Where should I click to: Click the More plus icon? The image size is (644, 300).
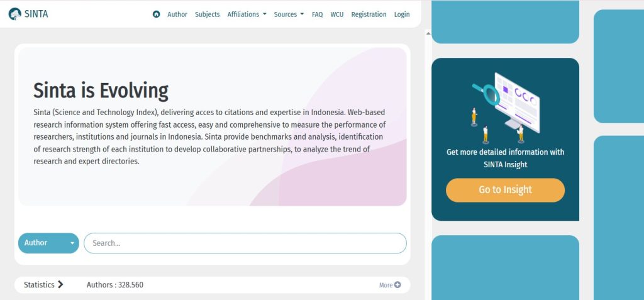(x=397, y=285)
